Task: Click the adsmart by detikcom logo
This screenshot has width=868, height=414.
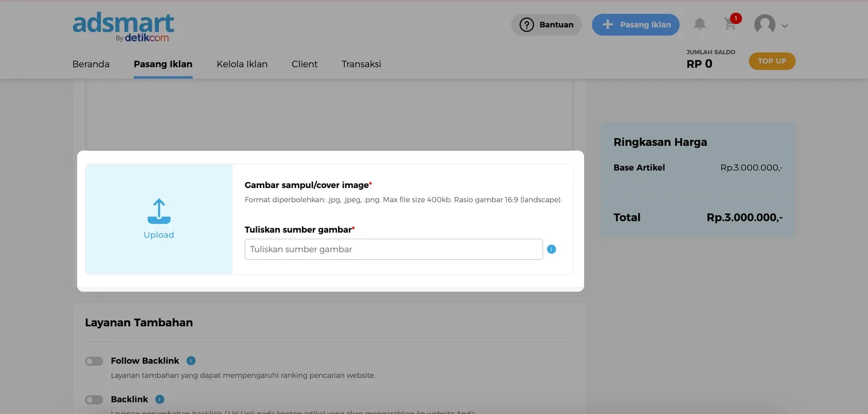Action: [x=124, y=27]
